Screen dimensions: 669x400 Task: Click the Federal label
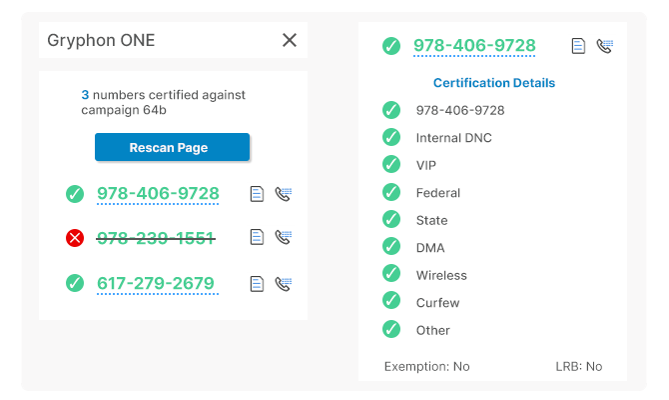pos(438,193)
